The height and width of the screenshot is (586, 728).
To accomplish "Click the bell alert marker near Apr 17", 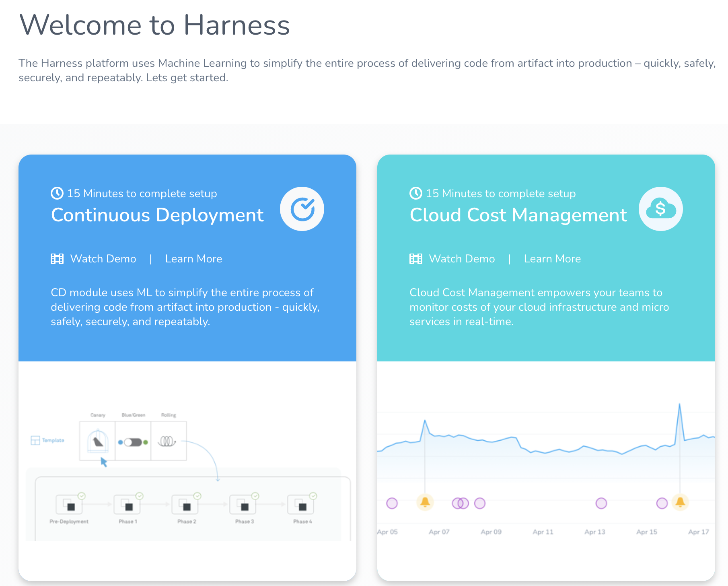I will pos(680,502).
